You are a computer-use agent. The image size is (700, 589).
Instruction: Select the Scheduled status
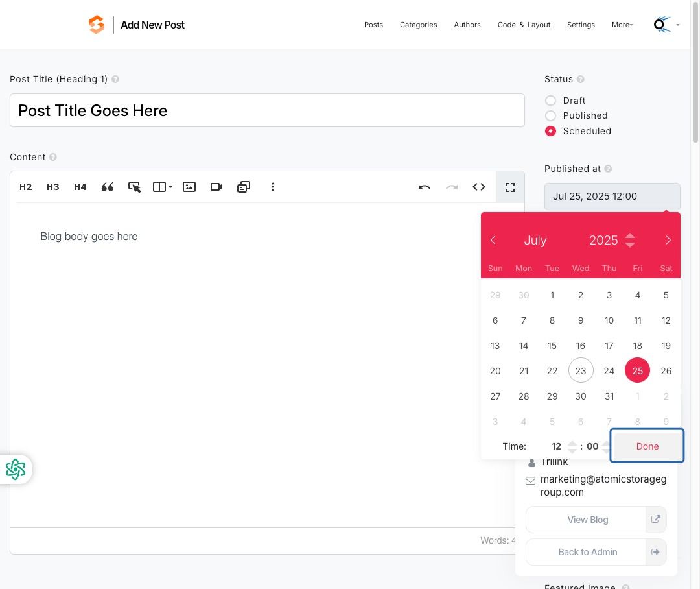[550, 131]
